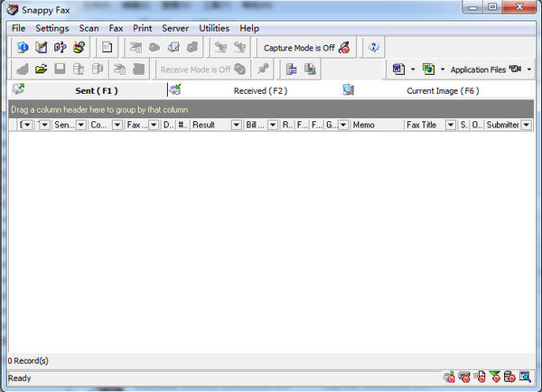This screenshot has height=392, width=542.
Task: Open the G... column filter dropdown
Action: click(x=343, y=125)
